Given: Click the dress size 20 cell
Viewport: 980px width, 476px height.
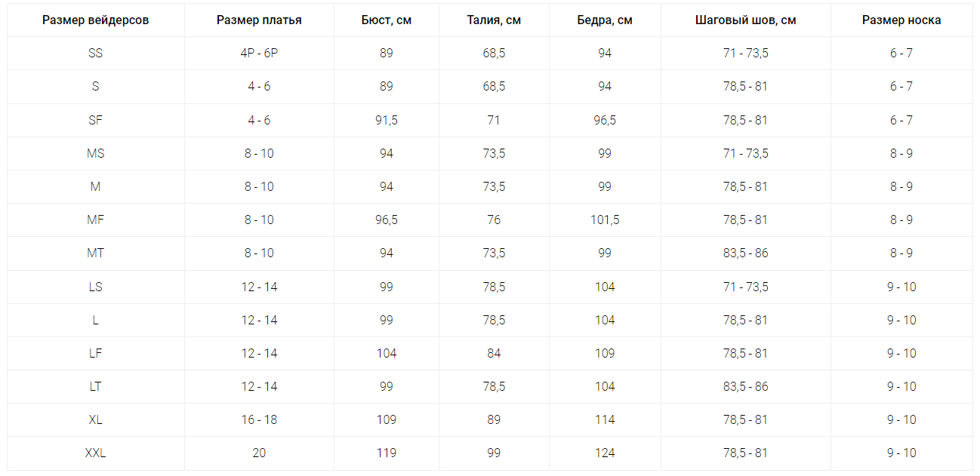Looking at the screenshot, I should 259,453.
